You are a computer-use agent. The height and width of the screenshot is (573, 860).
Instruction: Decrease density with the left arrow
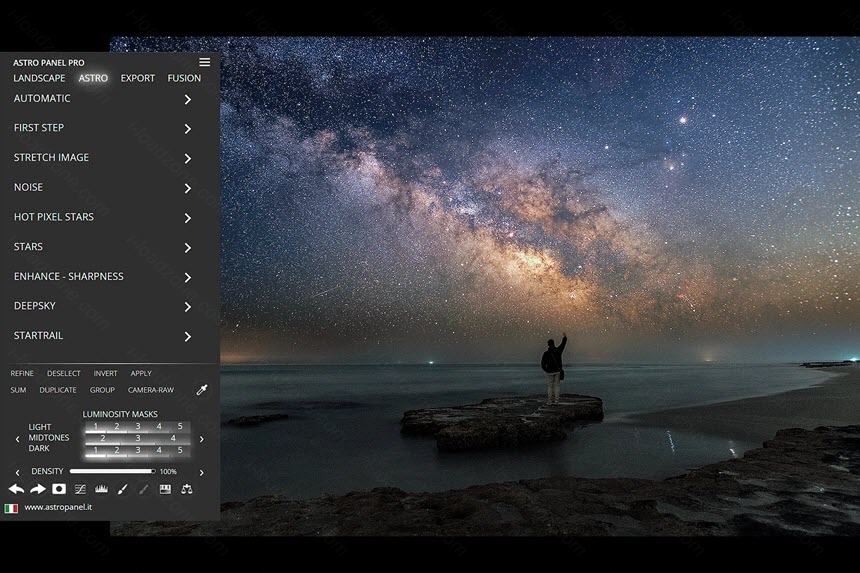[x=18, y=472]
